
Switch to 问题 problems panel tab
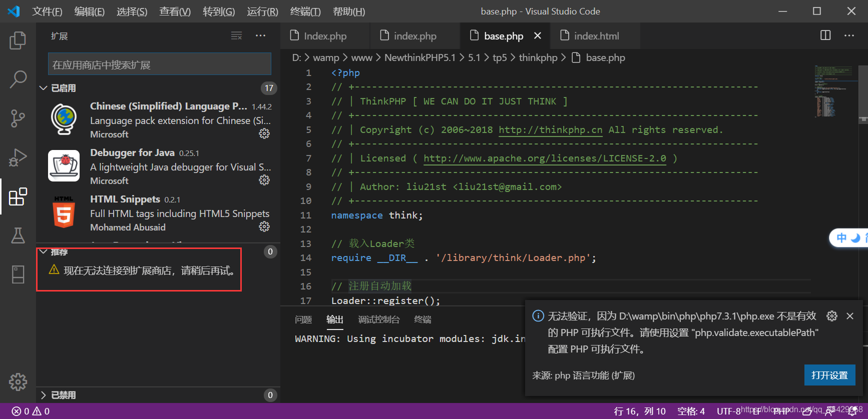coord(303,319)
